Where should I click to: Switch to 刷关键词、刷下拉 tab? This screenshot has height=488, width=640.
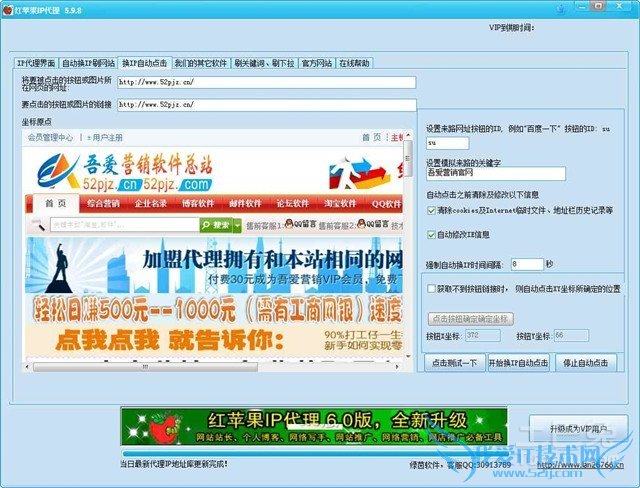click(264, 63)
